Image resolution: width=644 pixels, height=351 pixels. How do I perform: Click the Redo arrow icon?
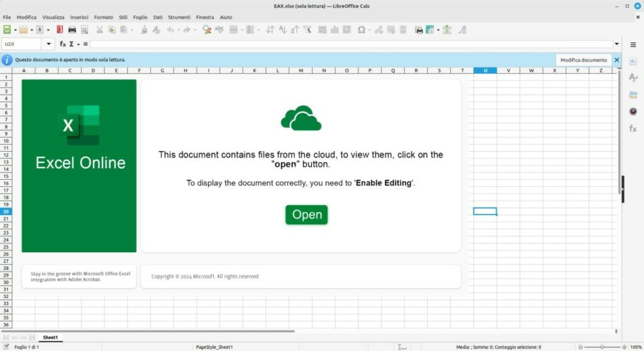coord(187,30)
